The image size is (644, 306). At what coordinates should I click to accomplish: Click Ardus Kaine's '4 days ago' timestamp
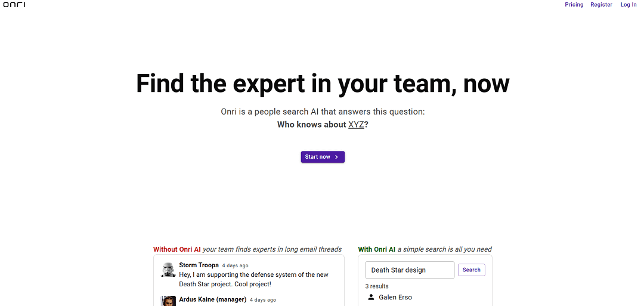(x=263, y=300)
